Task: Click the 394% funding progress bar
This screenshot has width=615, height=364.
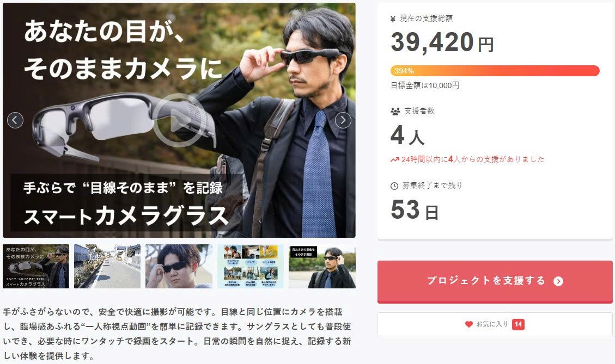Action: point(495,71)
